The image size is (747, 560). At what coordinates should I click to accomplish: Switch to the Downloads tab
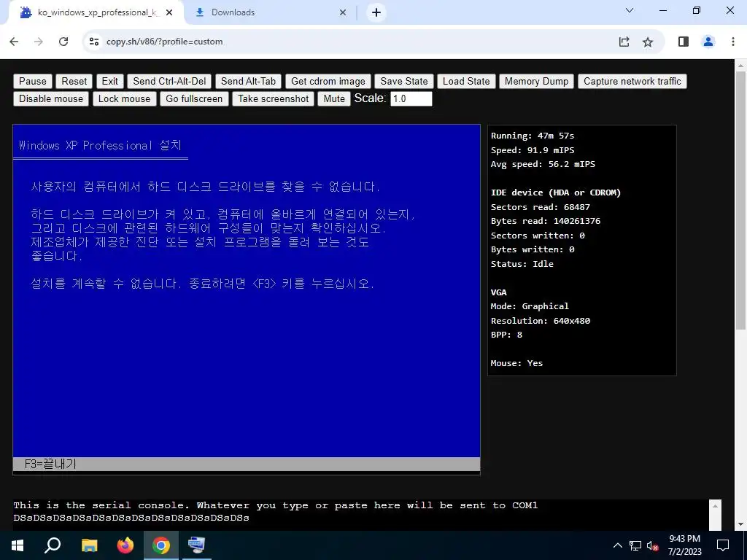(x=270, y=12)
